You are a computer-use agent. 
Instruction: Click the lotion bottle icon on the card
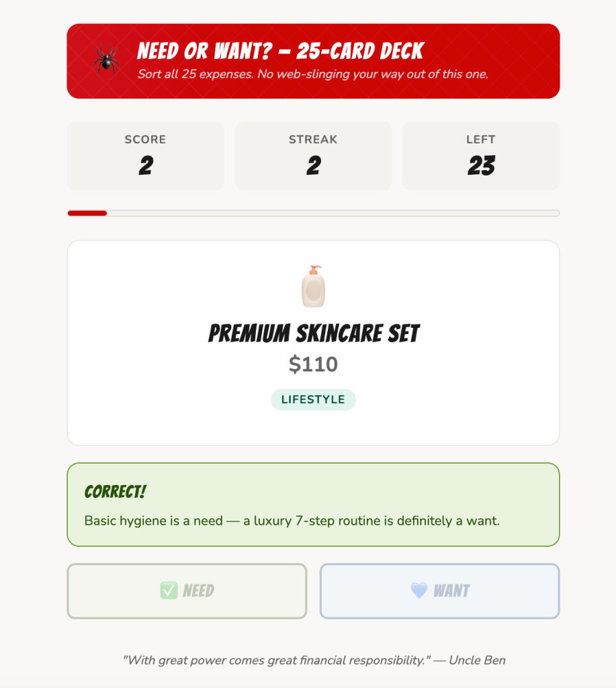tap(313, 287)
